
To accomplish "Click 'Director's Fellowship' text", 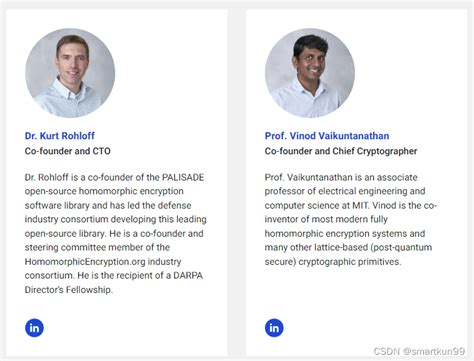I will [x=68, y=290].
